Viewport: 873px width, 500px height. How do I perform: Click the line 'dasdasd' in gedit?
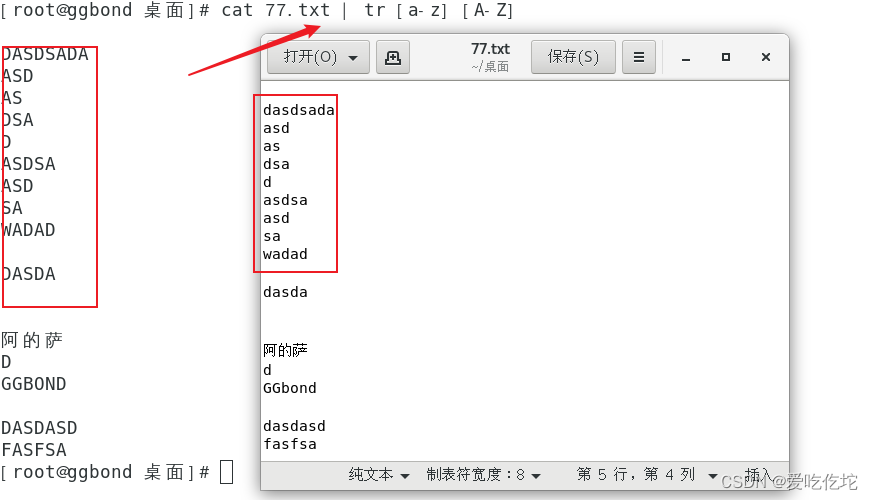pos(294,426)
